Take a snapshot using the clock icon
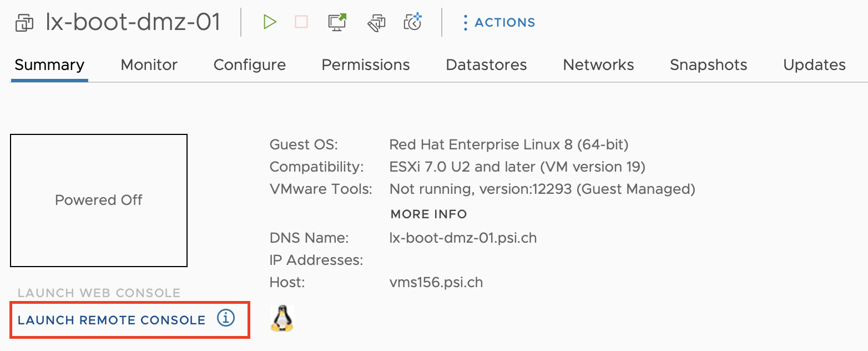 click(x=413, y=22)
